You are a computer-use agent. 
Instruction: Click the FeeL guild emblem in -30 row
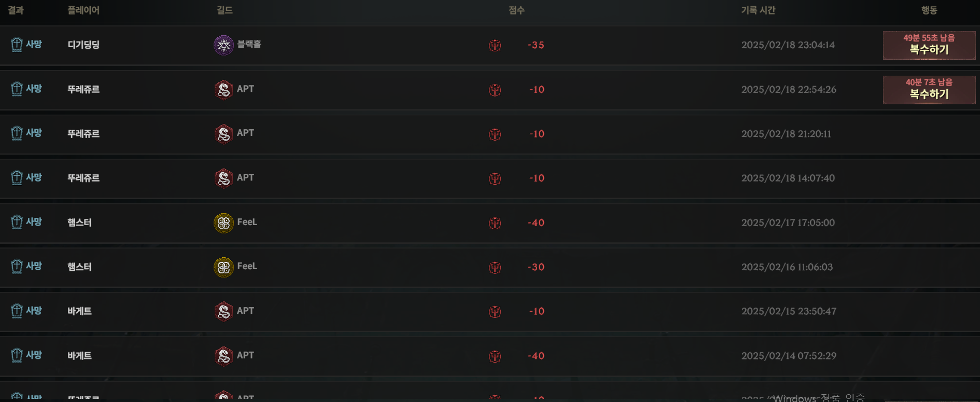click(x=223, y=268)
